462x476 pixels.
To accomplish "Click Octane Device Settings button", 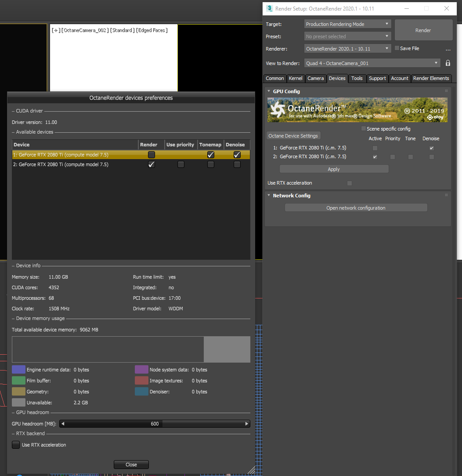I will click(x=293, y=136).
